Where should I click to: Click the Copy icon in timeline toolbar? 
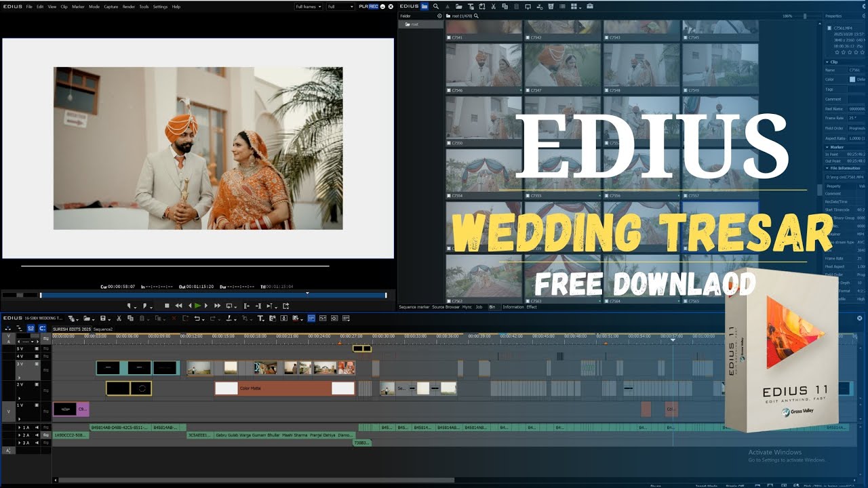(130, 318)
